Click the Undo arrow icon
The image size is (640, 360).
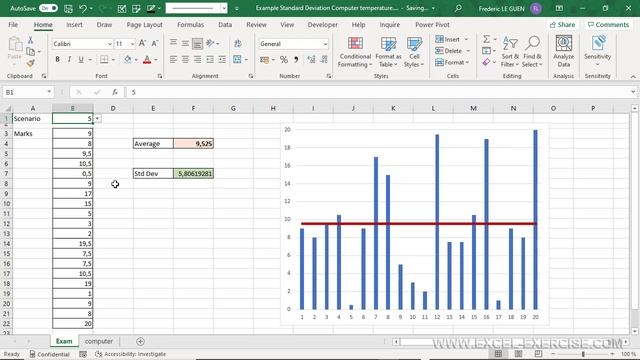83,8
